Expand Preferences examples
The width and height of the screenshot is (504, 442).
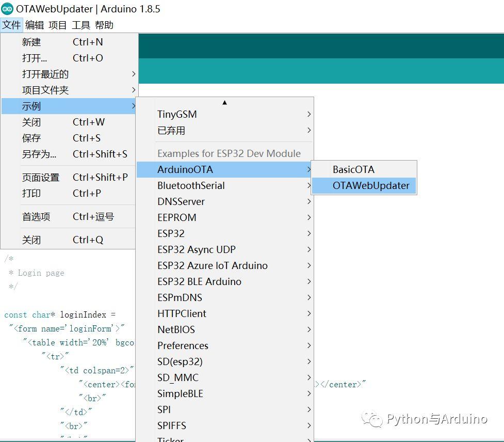click(x=225, y=346)
